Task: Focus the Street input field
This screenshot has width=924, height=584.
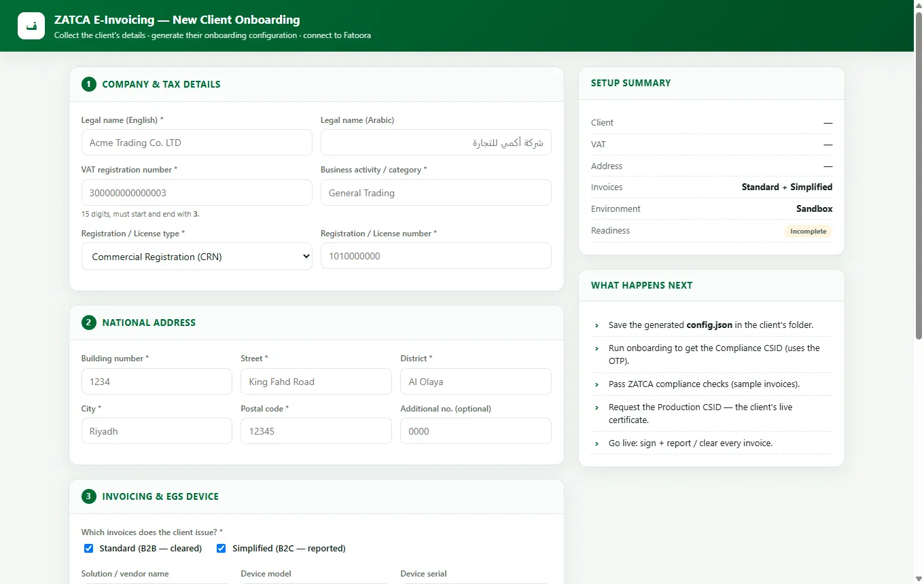Action: (x=316, y=382)
